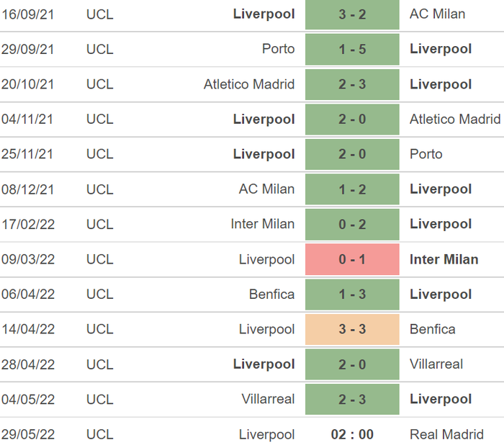The width and height of the screenshot is (504, 445).
Task: Open the 02 : 00 kickoff time for Real Madrid match
Action: click(x=352, y=434)
